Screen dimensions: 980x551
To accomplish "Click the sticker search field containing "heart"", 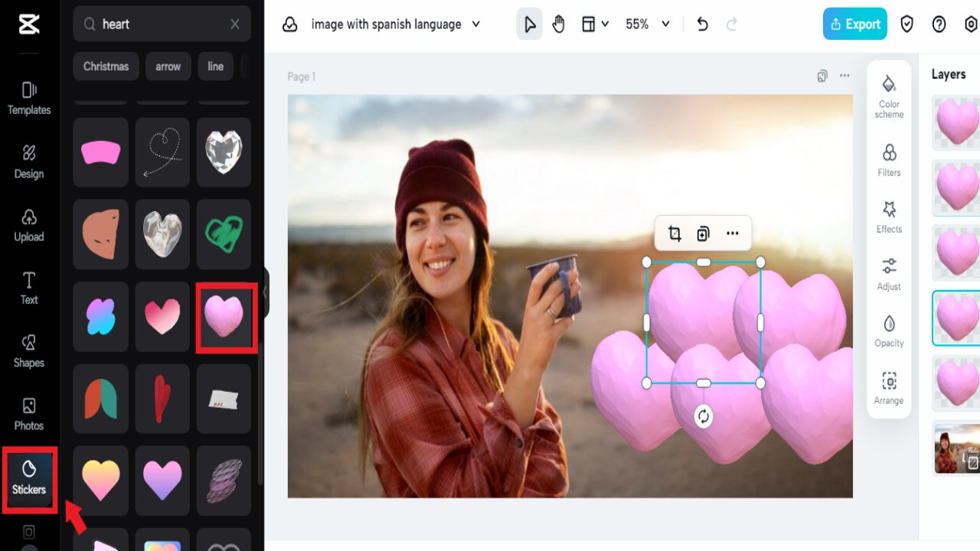I will [x=162, y=24].
